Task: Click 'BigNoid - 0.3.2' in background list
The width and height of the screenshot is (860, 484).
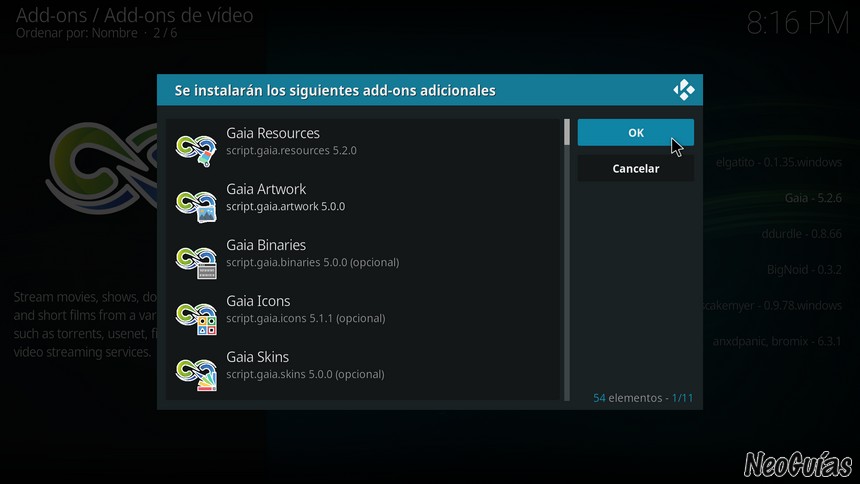Action: click(x=804, y=269)
